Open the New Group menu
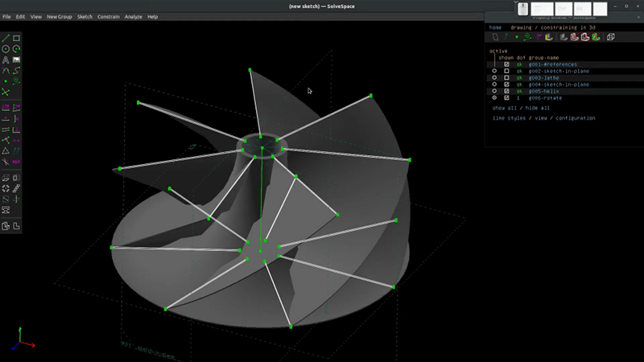The image size is (644, 362). [x=58, y=17]
